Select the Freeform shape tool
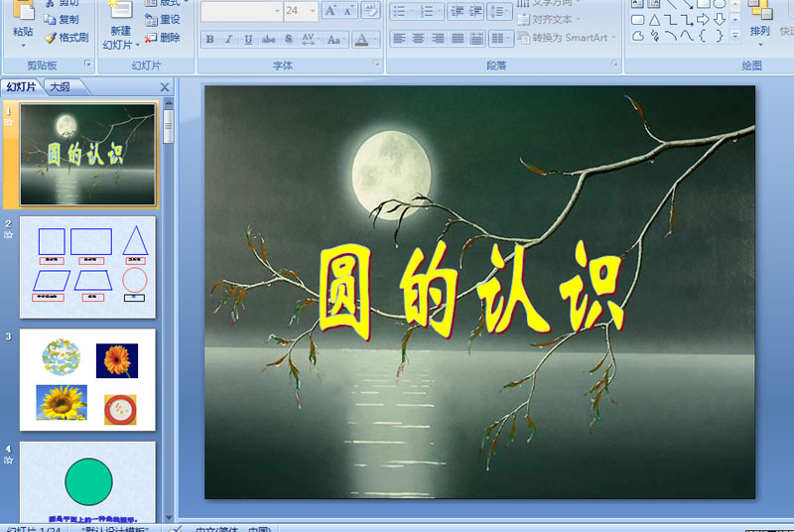The image size is (794, 532). [638, 36]
